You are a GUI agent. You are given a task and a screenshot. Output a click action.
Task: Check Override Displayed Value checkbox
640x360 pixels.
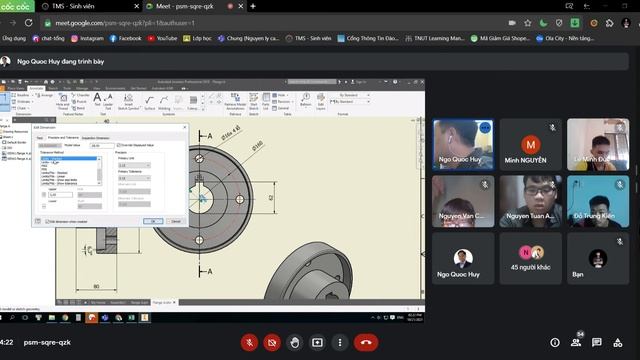[x=119, y=145]
